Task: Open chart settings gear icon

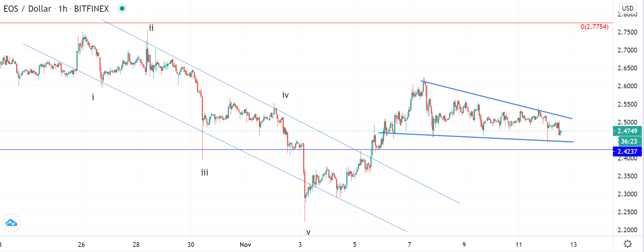Action: click(x=628, y=244)
